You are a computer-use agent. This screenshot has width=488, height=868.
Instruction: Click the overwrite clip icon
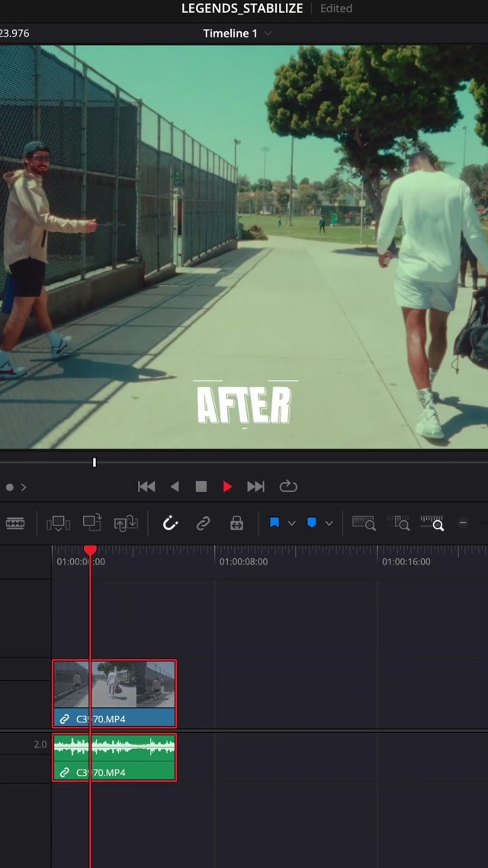pyautogui.click(x=92, y=523)
